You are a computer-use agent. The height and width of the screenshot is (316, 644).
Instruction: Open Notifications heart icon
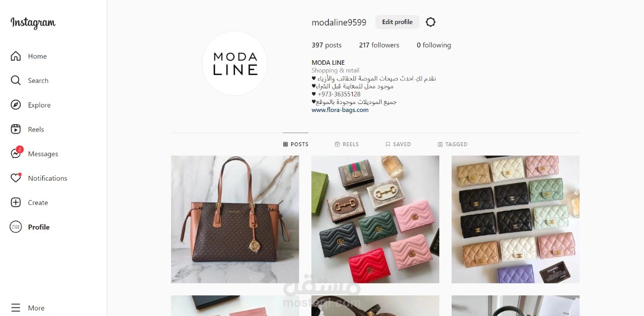16,178
